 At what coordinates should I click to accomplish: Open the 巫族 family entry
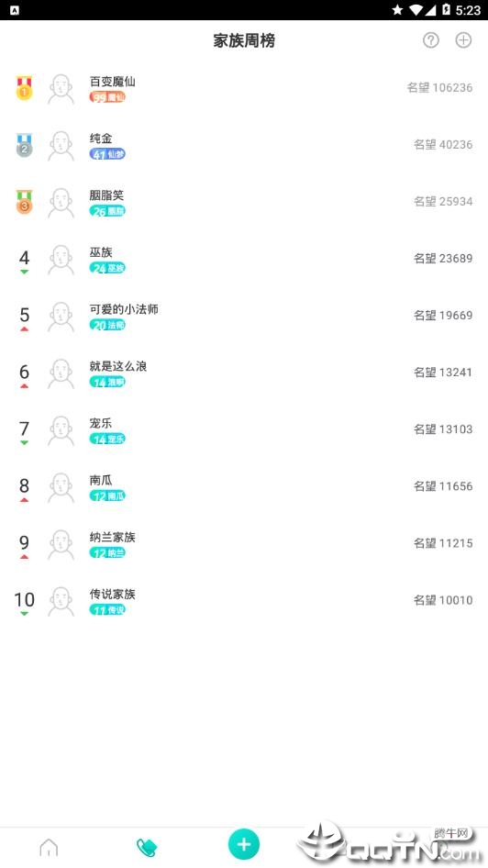[x=244, y=260]
